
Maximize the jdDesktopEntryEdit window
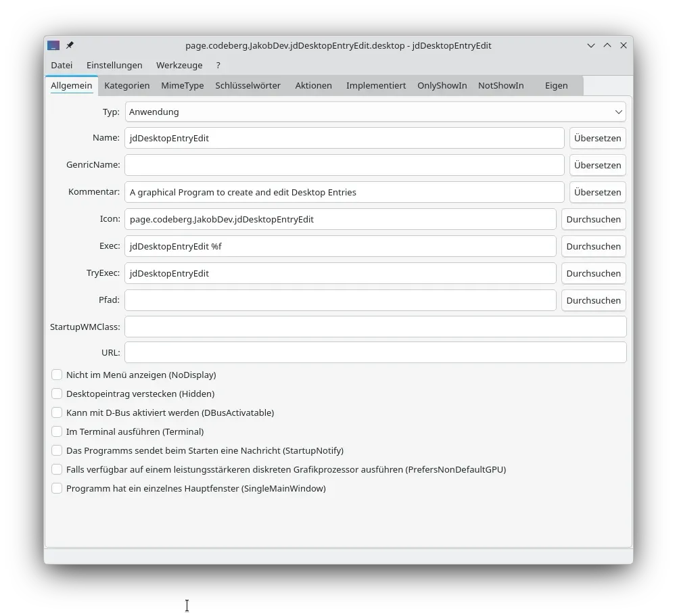(x=607, y=45)
